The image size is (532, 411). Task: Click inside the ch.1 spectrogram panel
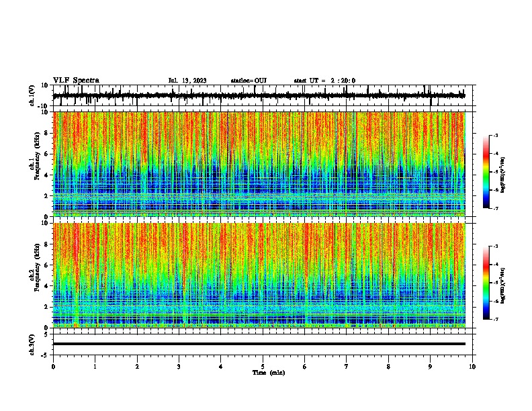(259, 164)
